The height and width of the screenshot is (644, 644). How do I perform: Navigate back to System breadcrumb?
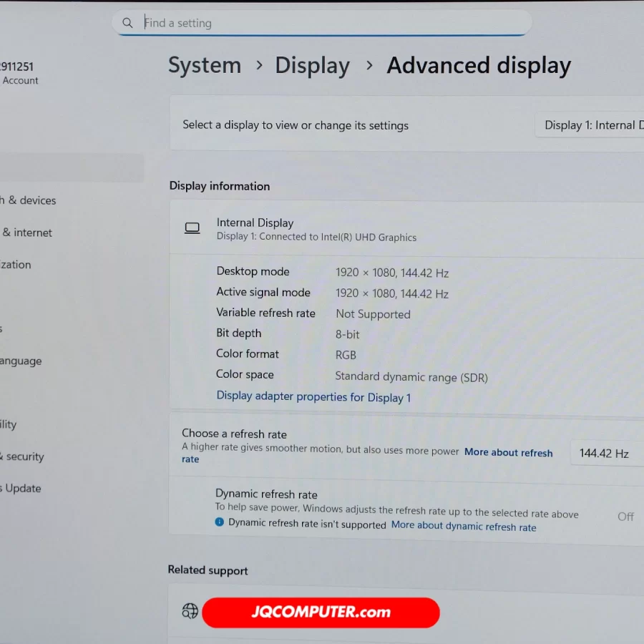[x=205, y=65]
